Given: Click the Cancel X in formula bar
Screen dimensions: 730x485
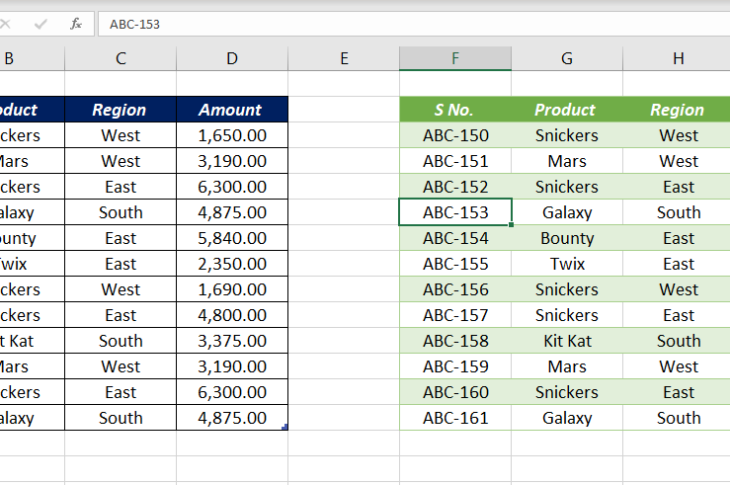Looking at the screenshot, I should [x=8, y=23].
